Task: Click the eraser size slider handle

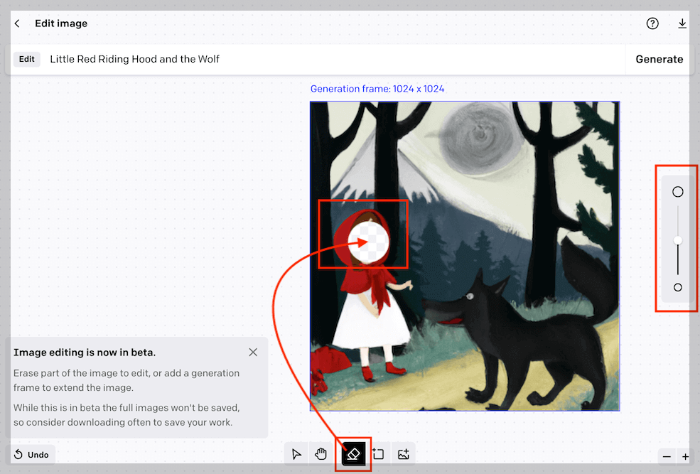Action: click(x=678, y=241)
